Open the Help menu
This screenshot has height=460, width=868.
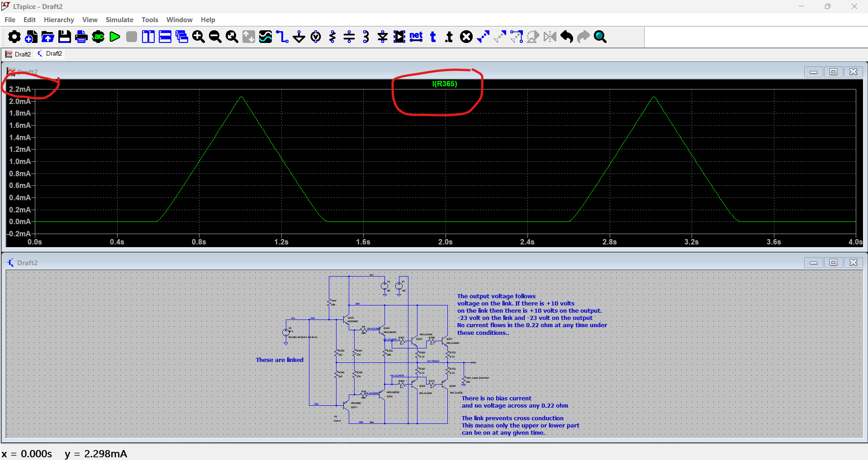[x=208, y=20]
